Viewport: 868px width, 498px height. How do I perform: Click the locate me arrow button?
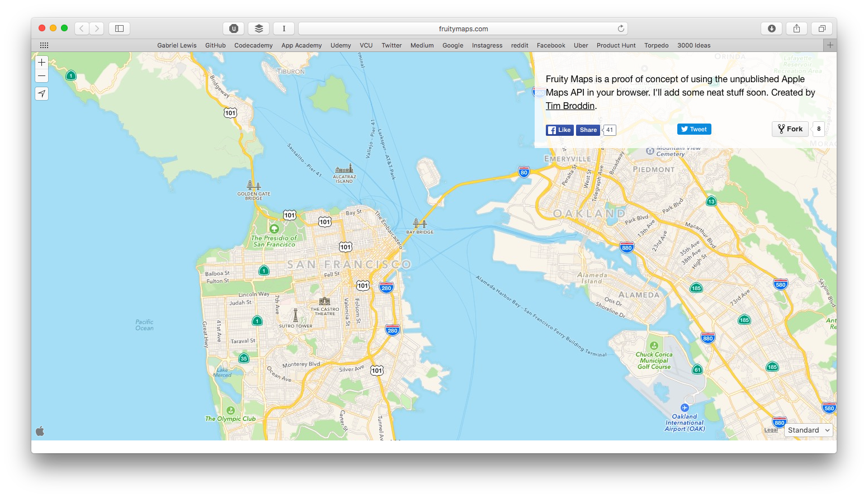click(x=42, y=94)
